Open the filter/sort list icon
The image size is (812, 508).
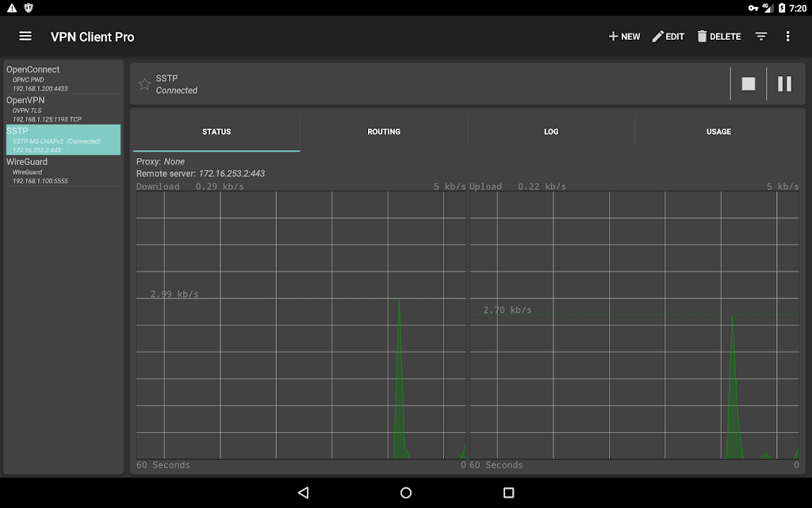point(761,37)
